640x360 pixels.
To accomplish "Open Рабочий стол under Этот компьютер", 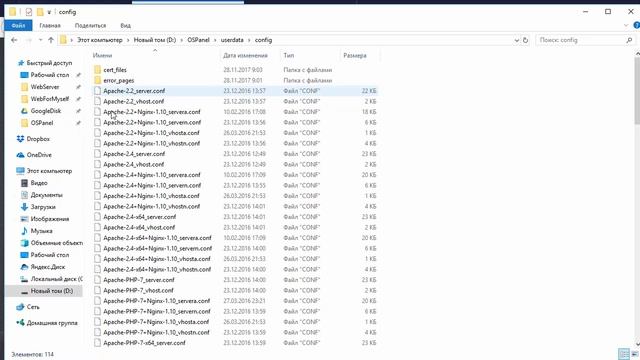I will (x=49, y=255).
